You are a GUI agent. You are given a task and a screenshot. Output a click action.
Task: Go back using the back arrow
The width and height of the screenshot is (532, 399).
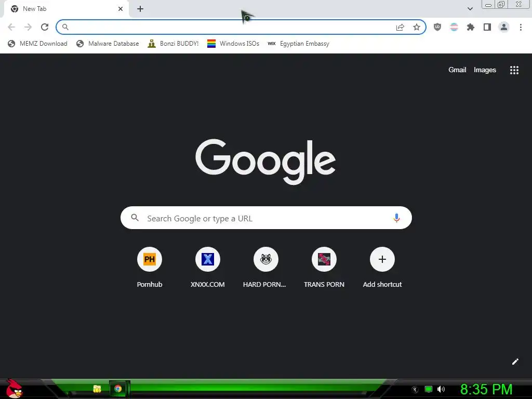11,27
